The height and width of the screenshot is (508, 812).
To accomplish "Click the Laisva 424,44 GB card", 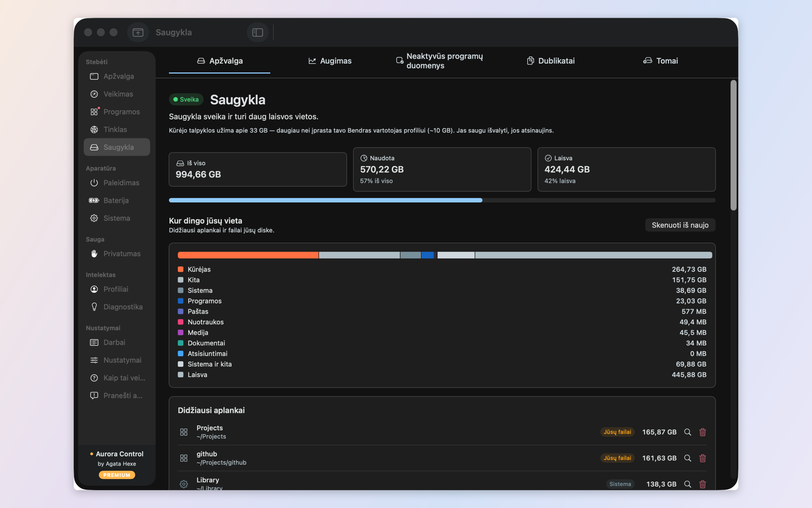I will tap(626, 169).
